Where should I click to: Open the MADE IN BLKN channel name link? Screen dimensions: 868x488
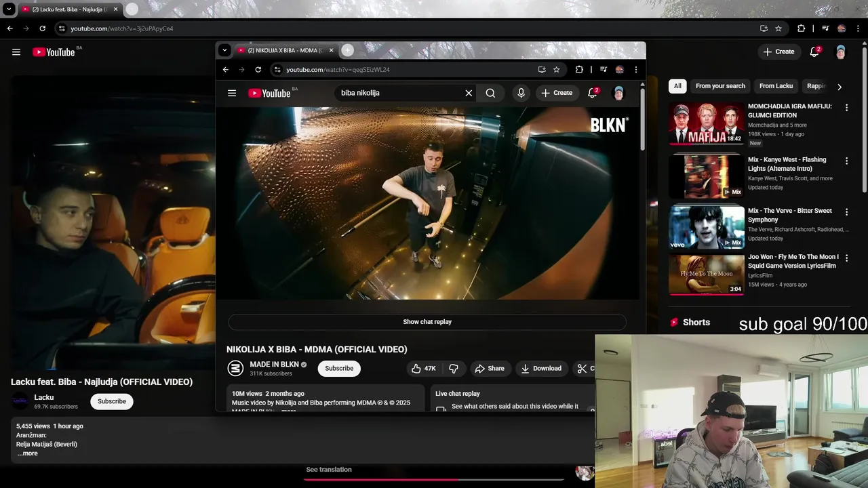[x=274, y=365]
